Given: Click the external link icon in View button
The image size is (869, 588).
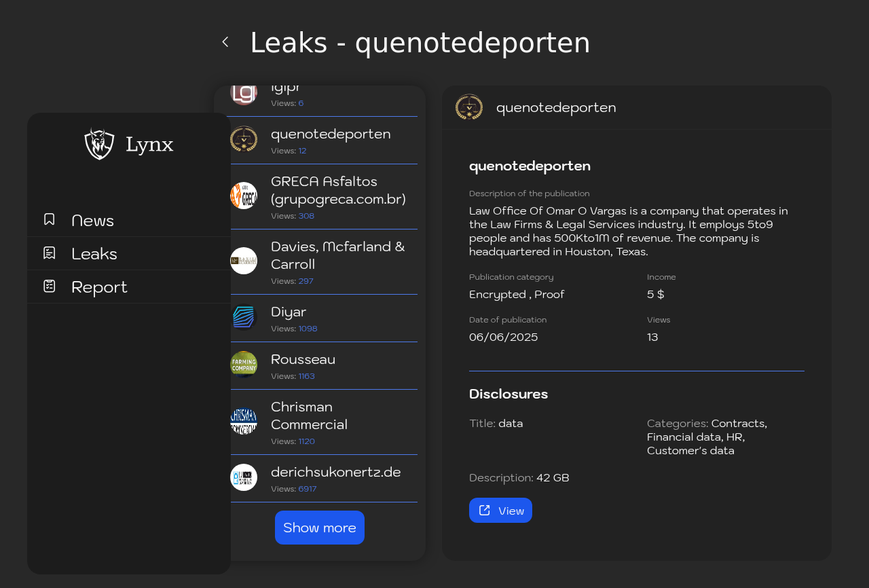Looking at the screenshot, I should pyautogui.click(x=485, y=511).
